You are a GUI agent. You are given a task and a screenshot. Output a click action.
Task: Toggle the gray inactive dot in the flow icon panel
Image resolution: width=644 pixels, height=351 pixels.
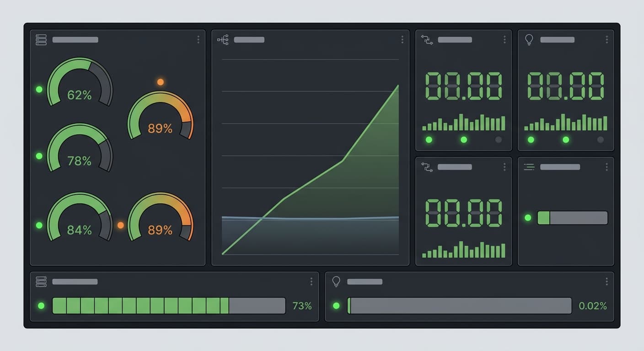pos(499,140)
